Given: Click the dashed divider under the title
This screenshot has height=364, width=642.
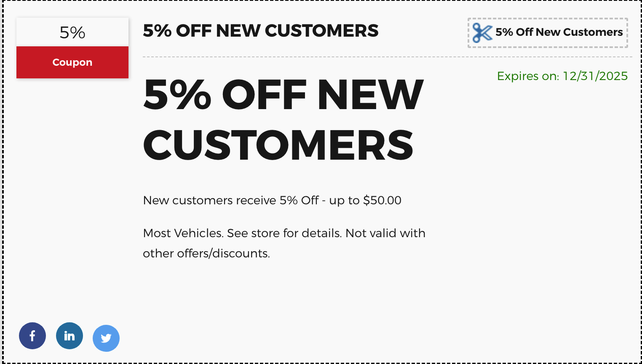Looking at the screenshot, I should pos(388,56).
